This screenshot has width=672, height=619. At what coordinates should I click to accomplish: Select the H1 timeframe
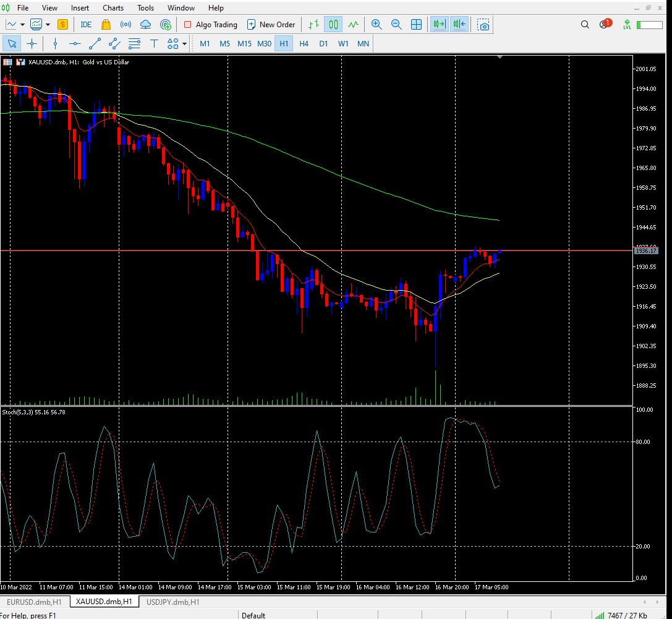(284, 43)
